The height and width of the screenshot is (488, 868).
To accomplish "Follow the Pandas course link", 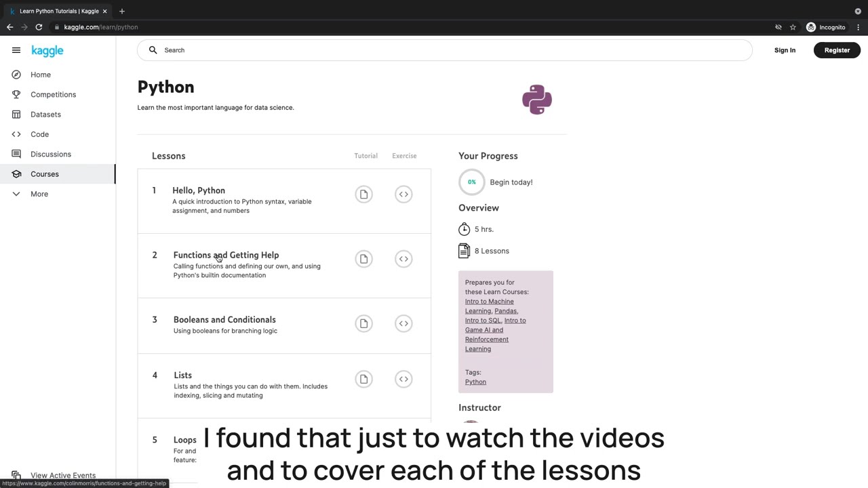I will [505, 310].
